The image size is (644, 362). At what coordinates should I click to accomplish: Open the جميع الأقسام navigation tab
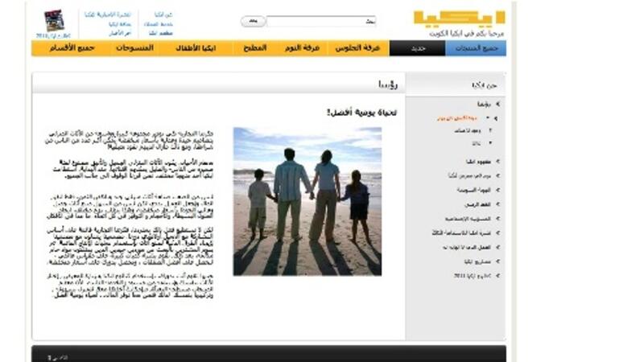pyautogui.click(x=72, y=48)
